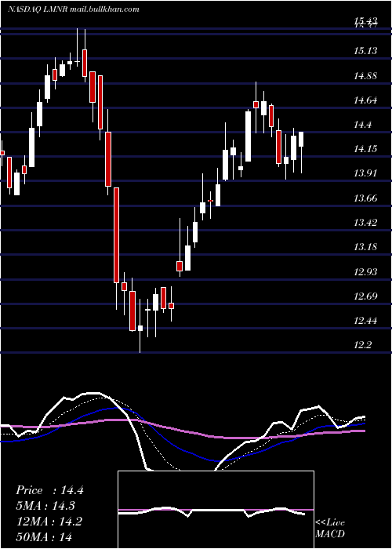Click the 50MA : 14 readout
The height and width of the screenshot is (549, 392).
[x=44, y=536]
